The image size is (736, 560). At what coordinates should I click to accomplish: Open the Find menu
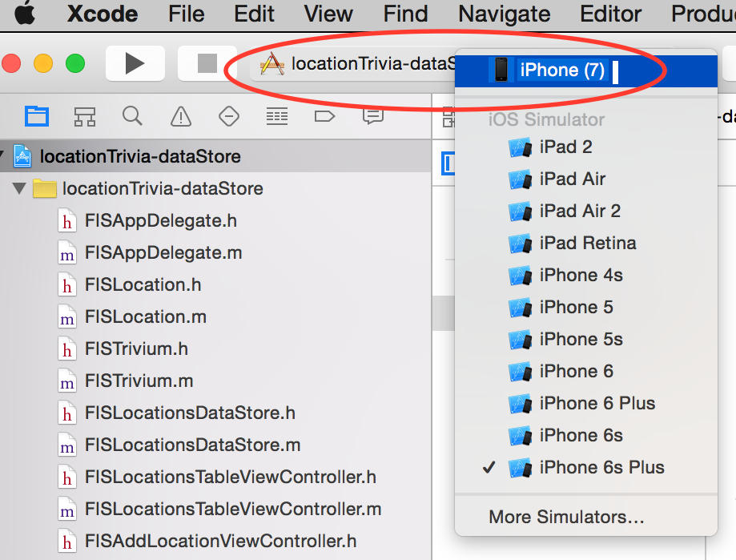(x=405, y=14)
